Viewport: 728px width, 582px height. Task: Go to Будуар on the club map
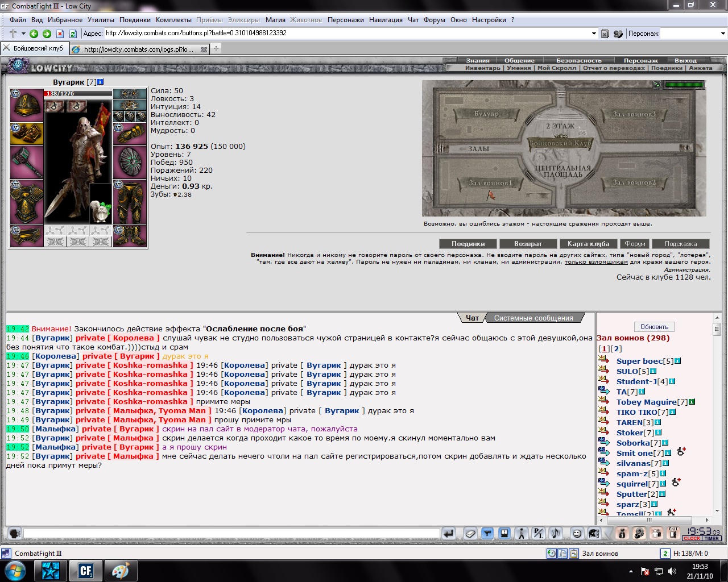pos(486,114)
